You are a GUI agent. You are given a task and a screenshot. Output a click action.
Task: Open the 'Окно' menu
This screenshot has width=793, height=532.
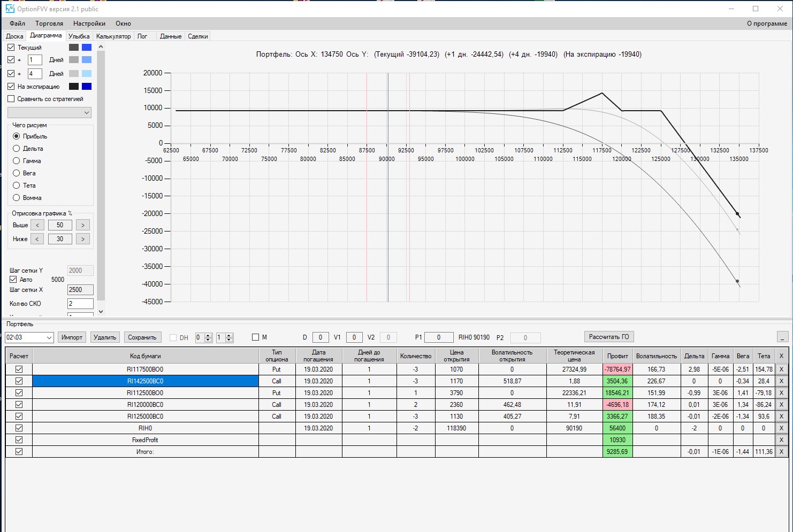tap(123, 24)
